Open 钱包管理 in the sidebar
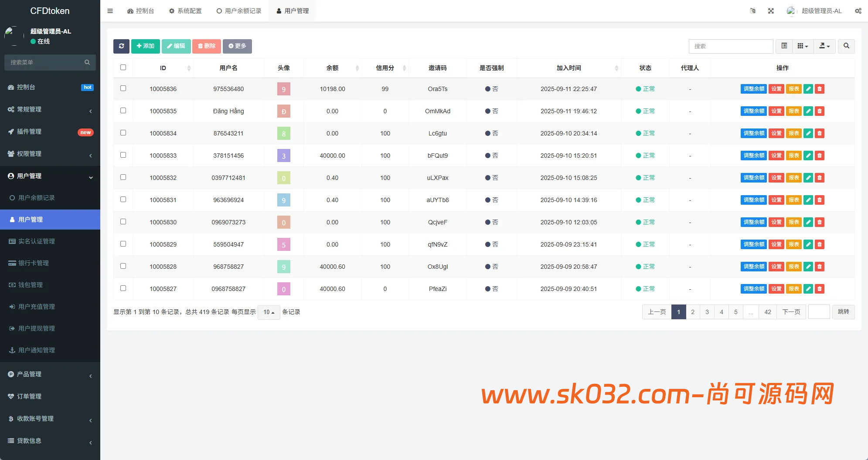The height and width of the screenshot is (460, 868). [x=50, y=285]
